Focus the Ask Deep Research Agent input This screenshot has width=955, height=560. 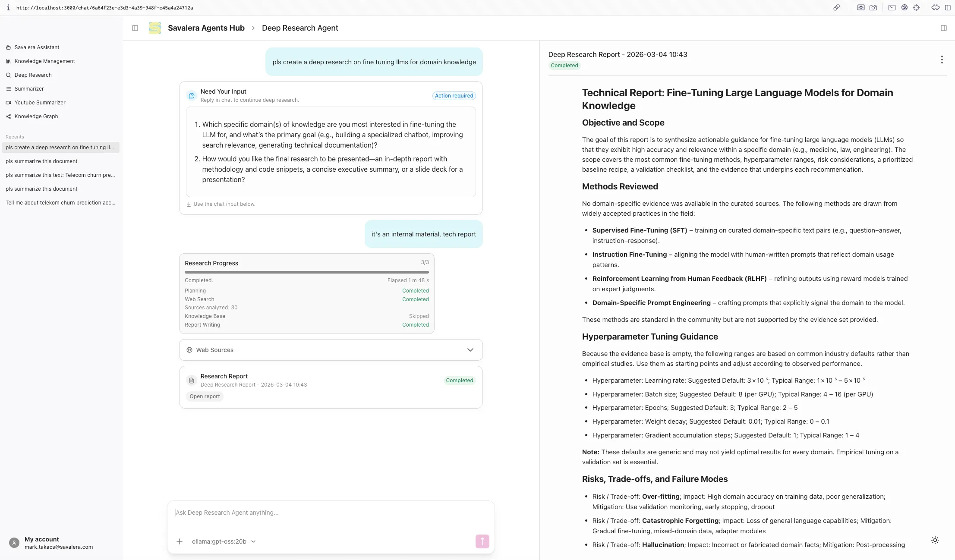(331, 513)
